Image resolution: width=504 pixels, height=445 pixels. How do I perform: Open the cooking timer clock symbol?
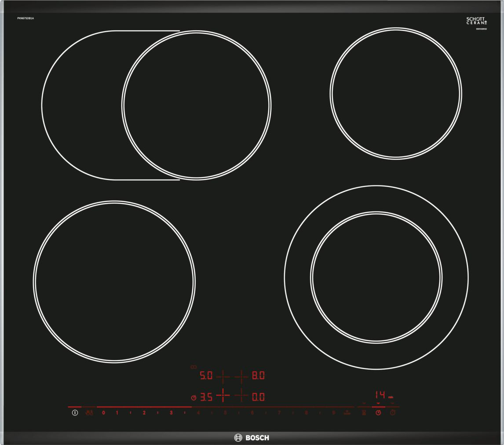tap(378, 412)
